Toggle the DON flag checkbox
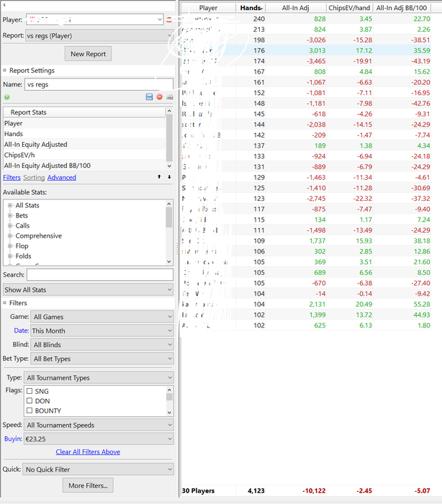This screenshot has width=442, height=504. (30, 401)
